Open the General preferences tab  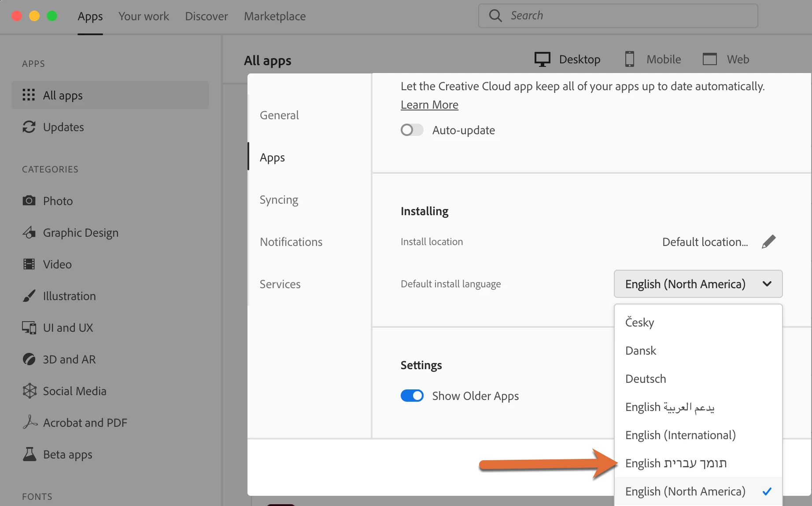[279, 115]
